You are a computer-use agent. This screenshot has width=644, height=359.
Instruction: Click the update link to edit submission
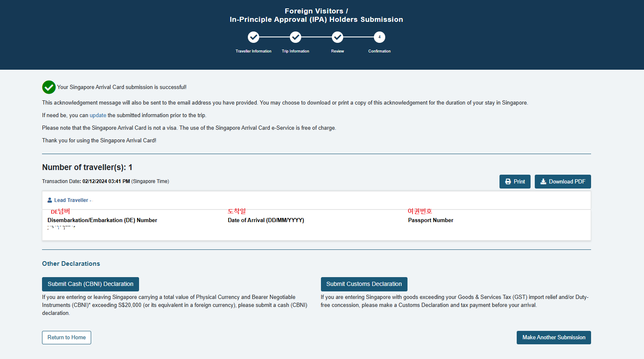(x=98, y=115)
